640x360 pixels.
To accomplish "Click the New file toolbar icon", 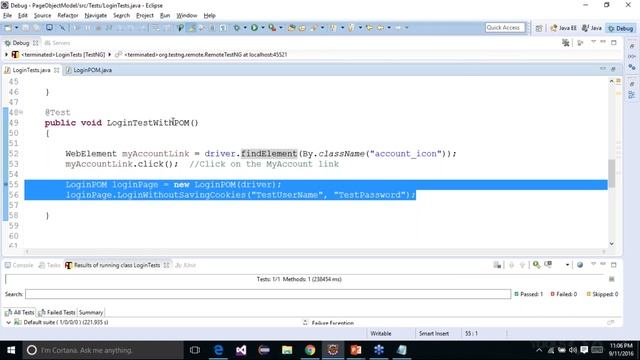I will pos(8,28).
